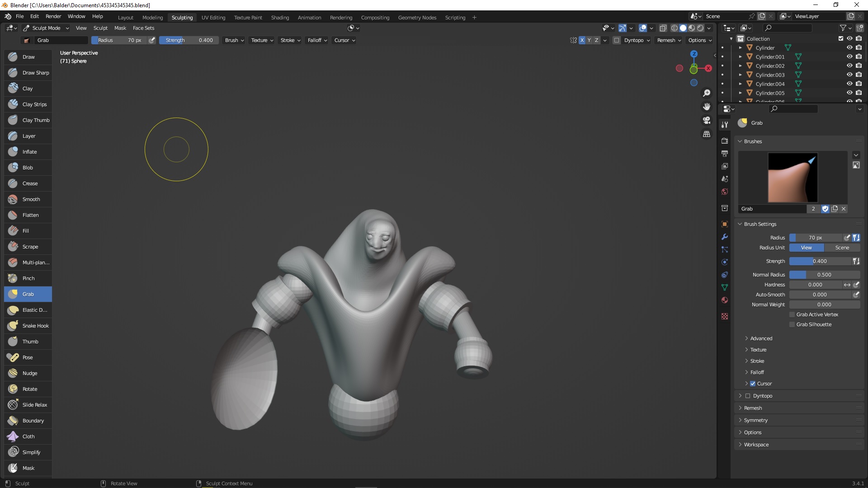Open the Falloff dropdown in header

pos(317,40)
